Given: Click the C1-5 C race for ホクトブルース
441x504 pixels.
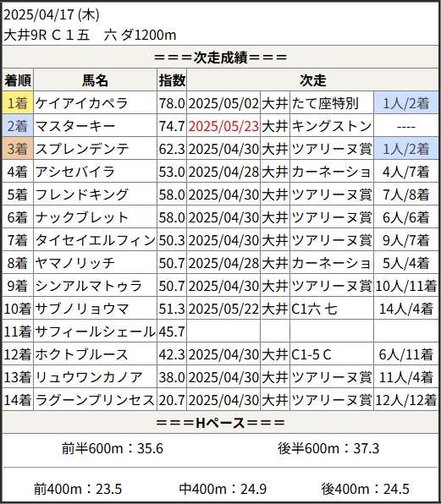Looking at the screenshot, I should coord(311,354).
